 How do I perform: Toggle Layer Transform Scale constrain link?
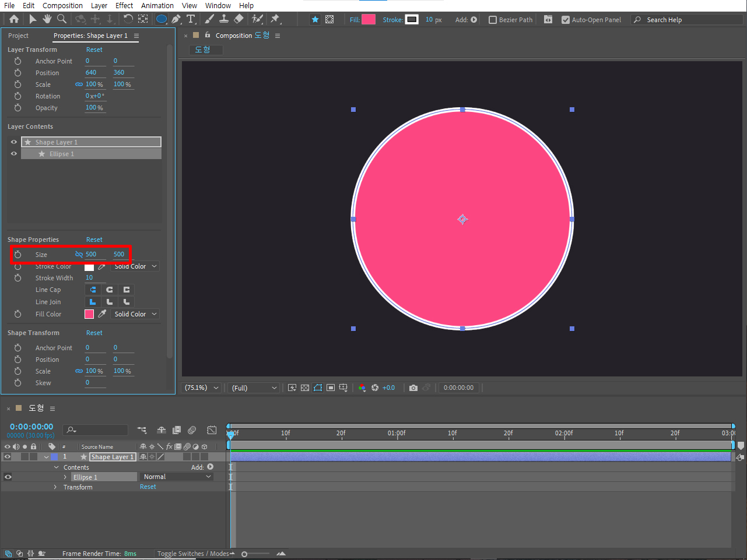[79, 84]
